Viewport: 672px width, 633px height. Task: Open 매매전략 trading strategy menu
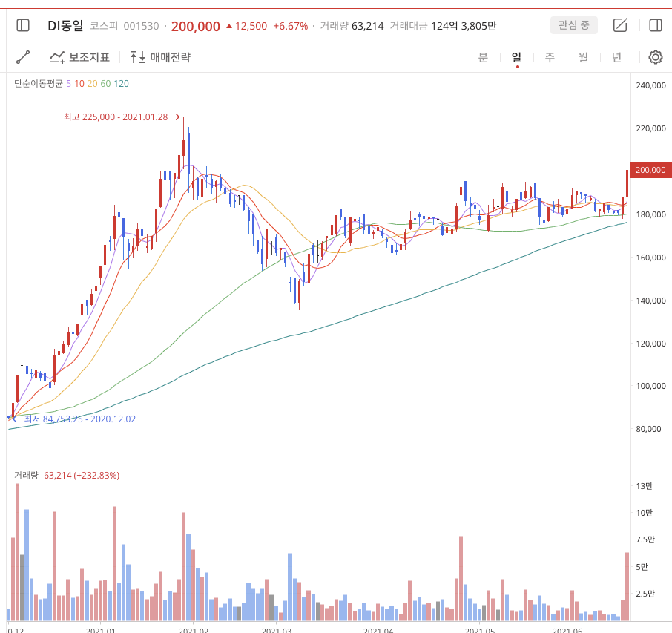(x=160, y=57)
